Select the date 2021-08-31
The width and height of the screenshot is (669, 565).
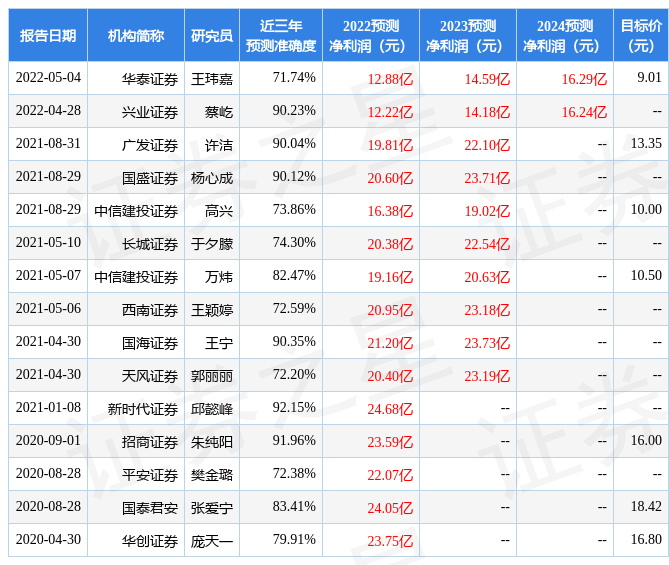coord(48,144)
